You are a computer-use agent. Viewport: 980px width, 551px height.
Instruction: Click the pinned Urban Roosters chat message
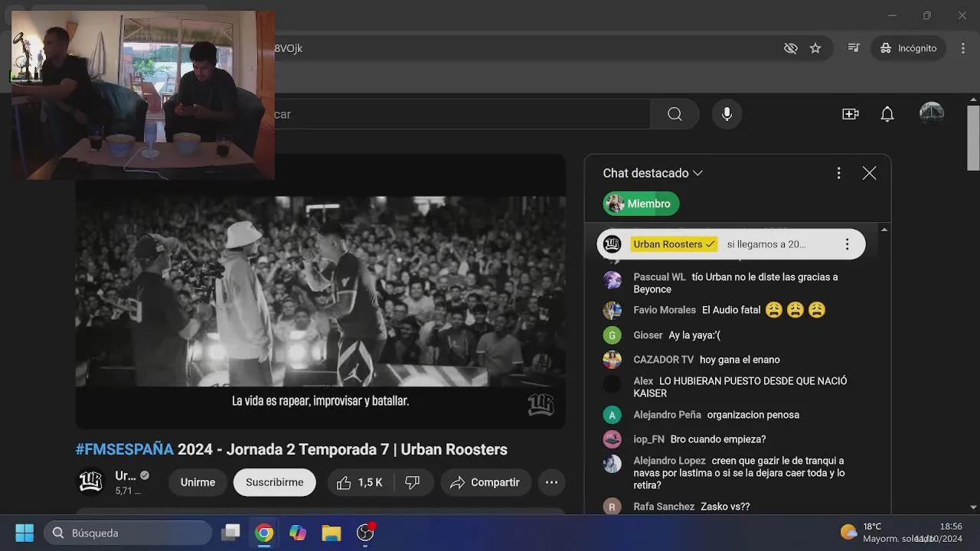tap(731, 244)
